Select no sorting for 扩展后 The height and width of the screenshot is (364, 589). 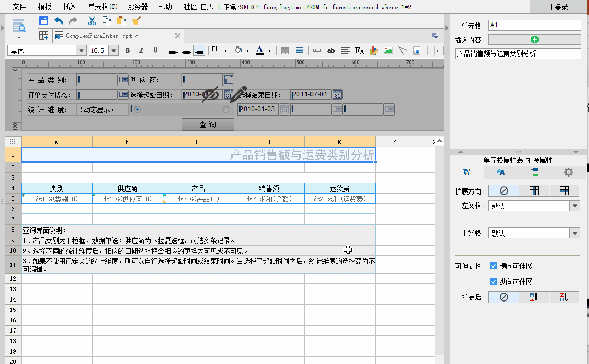pos(504,297)
